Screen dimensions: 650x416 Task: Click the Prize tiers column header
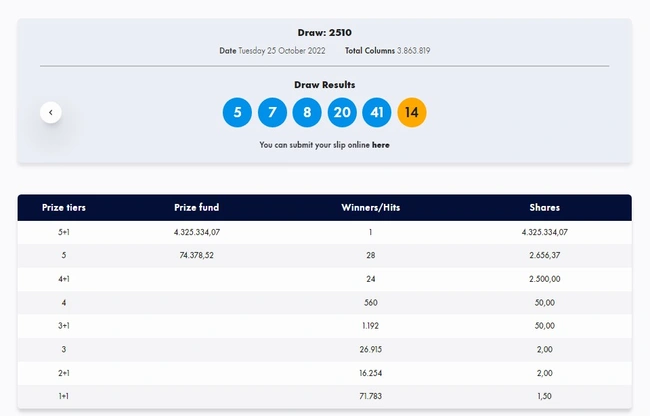point(64,208)
